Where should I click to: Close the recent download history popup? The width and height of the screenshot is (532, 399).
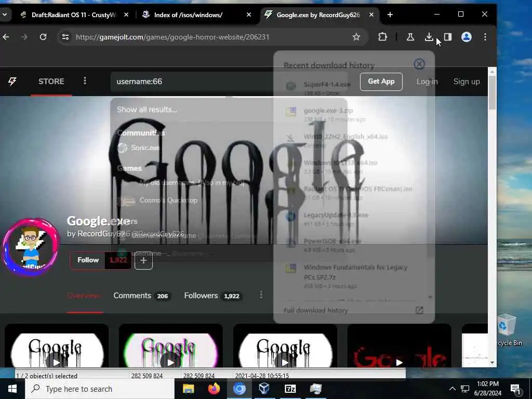[419, 64]
